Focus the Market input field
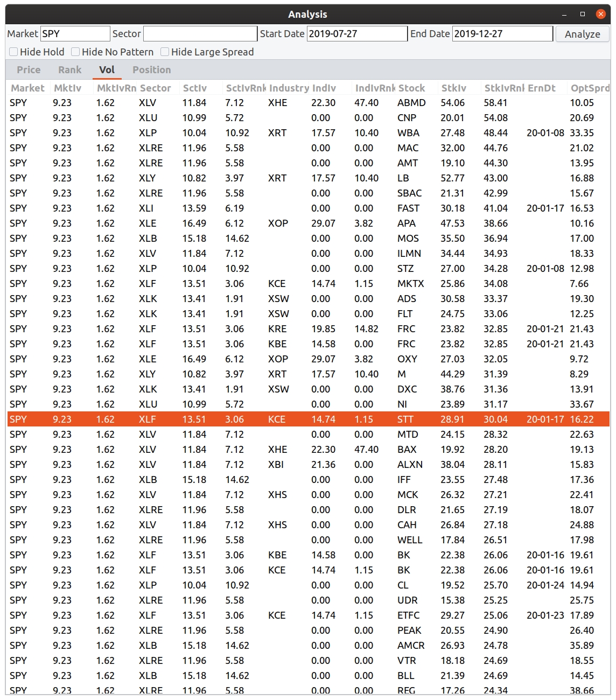The height and width of the screenshot is (700, 616). [x=75, y=34]
